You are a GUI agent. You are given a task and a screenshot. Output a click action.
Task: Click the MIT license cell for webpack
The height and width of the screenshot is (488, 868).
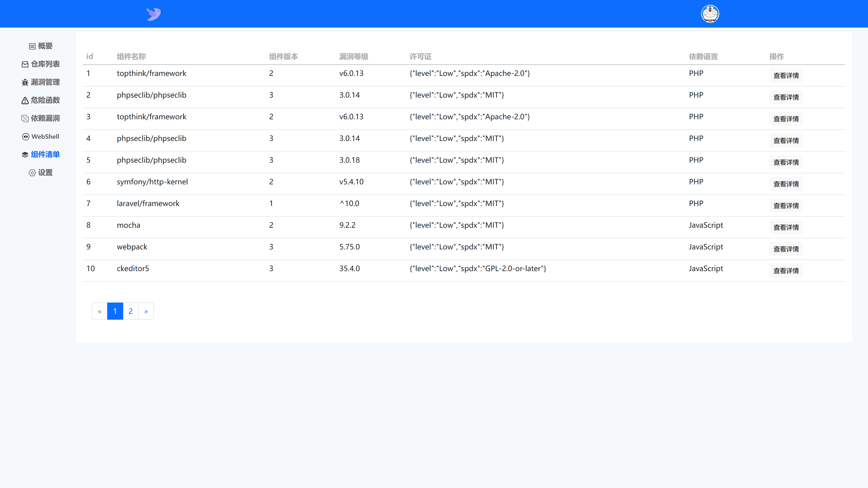pyautogui.click(x=457, y=247)
